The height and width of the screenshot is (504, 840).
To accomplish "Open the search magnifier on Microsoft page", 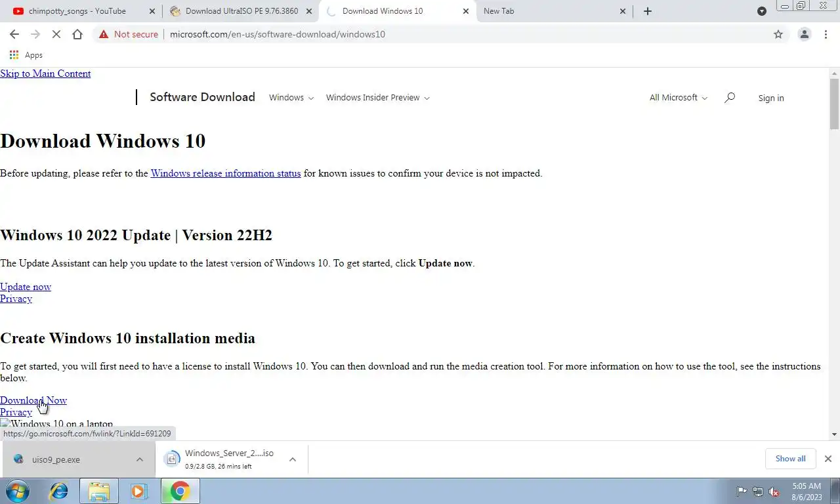I will coord(730,97).
